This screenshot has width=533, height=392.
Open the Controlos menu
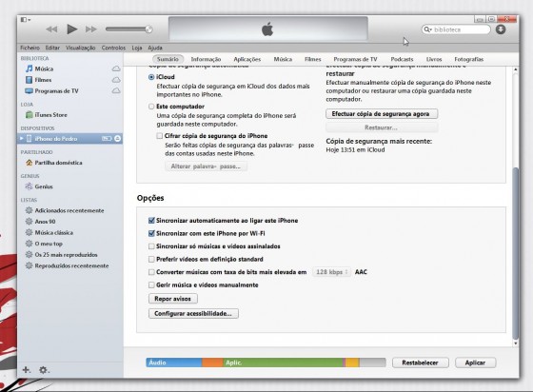tap(113, 48)
